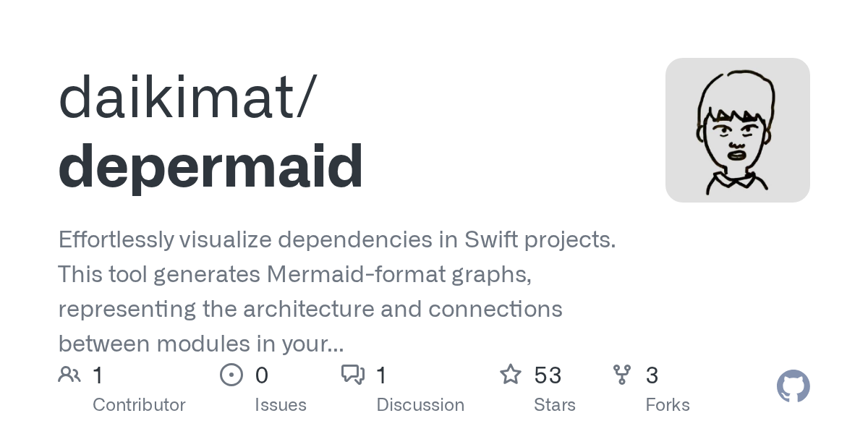
Task: Click the discussion count 1
Action: click(x=382, y=375)
